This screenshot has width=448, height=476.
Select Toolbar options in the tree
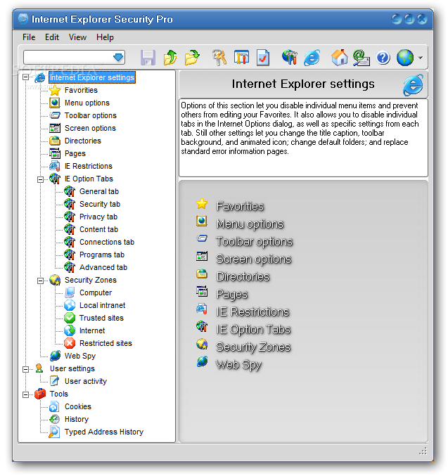click(x=91, y=116)
